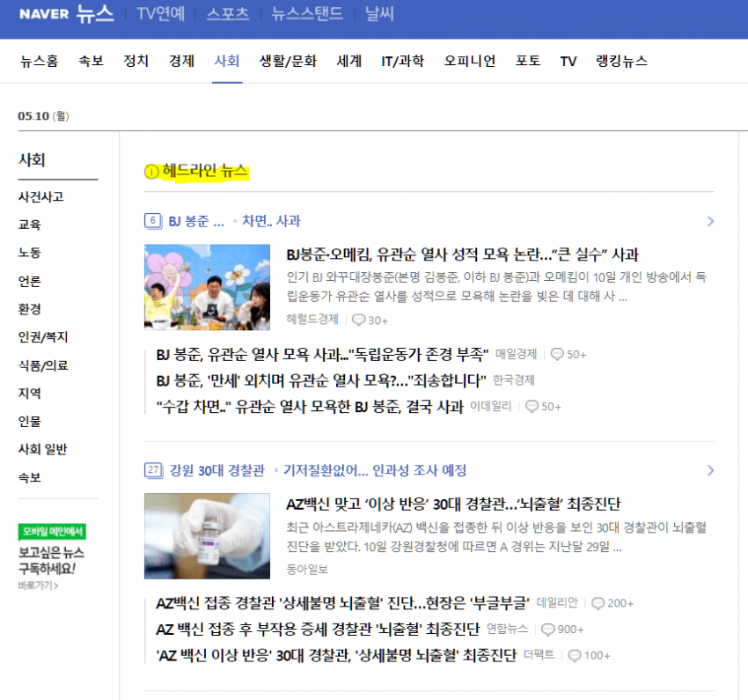This screenshot has height=700, width=748.
Task: Switch to the 경제 tab
Action: [181, 61]
